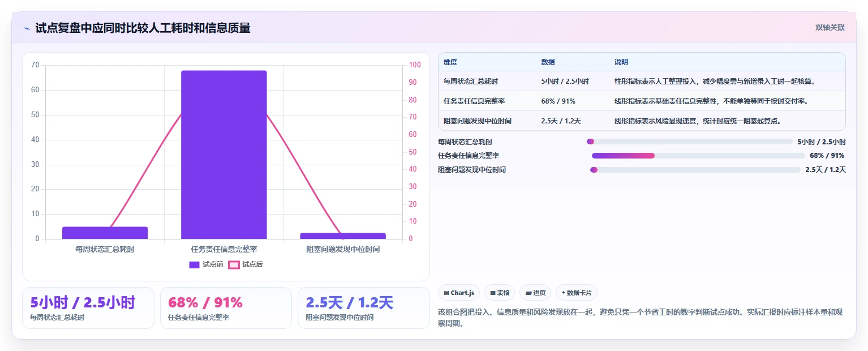The width and height of the screenshot is (868, 351).
Task: Click the description starting 线形指标表示基础责任信息完整性
Action: click(711, 101)
